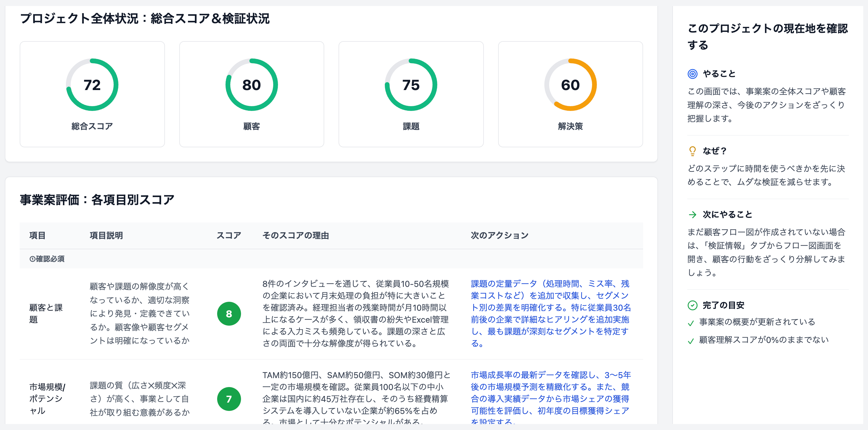Click the 総合スコア 72 gauge
The height and width of the screenshot is (430, 868).
point(92,85)
